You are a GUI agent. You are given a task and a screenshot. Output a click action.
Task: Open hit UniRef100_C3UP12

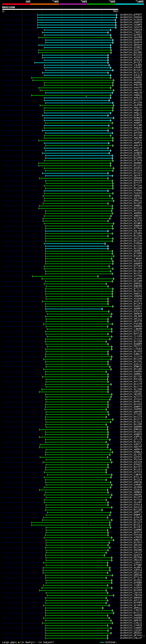(x=131, y=32)
